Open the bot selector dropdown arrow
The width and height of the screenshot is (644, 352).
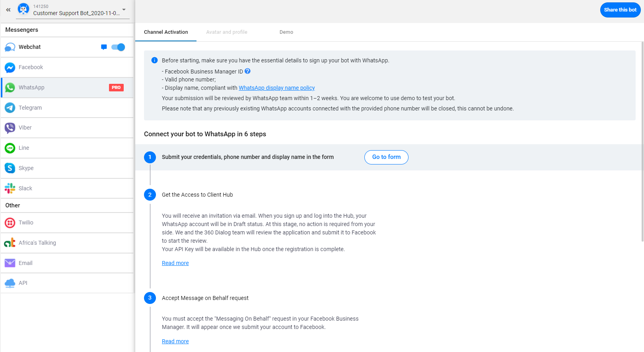(124, 10)
